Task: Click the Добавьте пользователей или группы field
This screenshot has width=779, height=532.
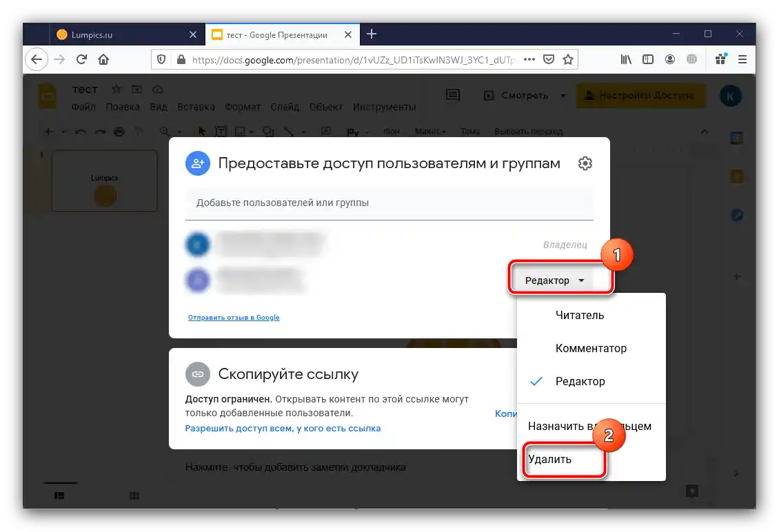Action: 389,203
